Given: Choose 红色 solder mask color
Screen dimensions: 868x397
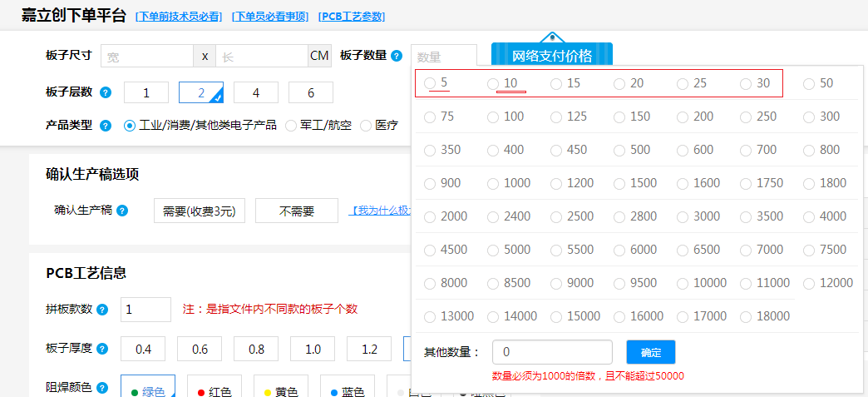Looking at the screenshot, I should point(214,390).
